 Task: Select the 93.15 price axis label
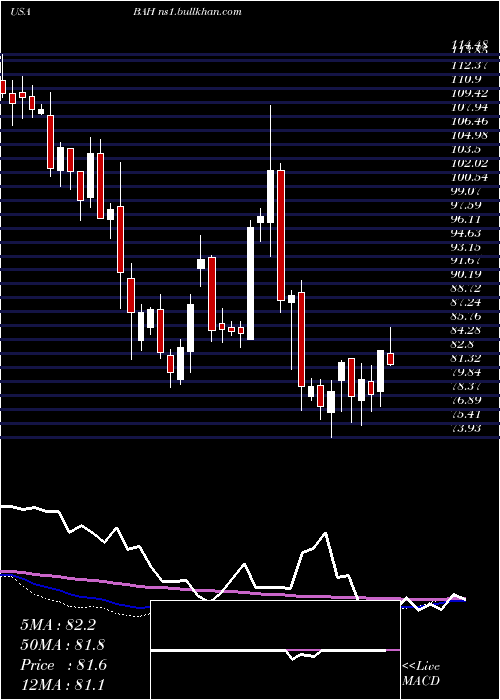468,246
